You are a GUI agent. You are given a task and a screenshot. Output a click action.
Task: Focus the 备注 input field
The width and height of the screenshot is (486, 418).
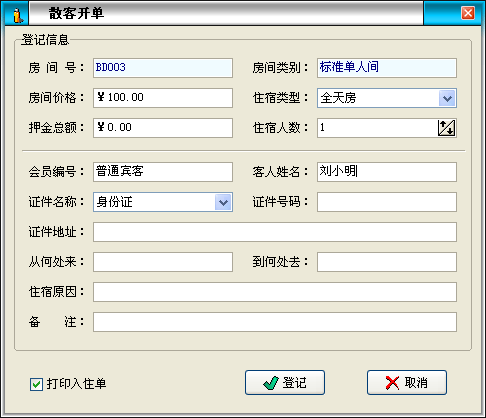tap(275, 322)
